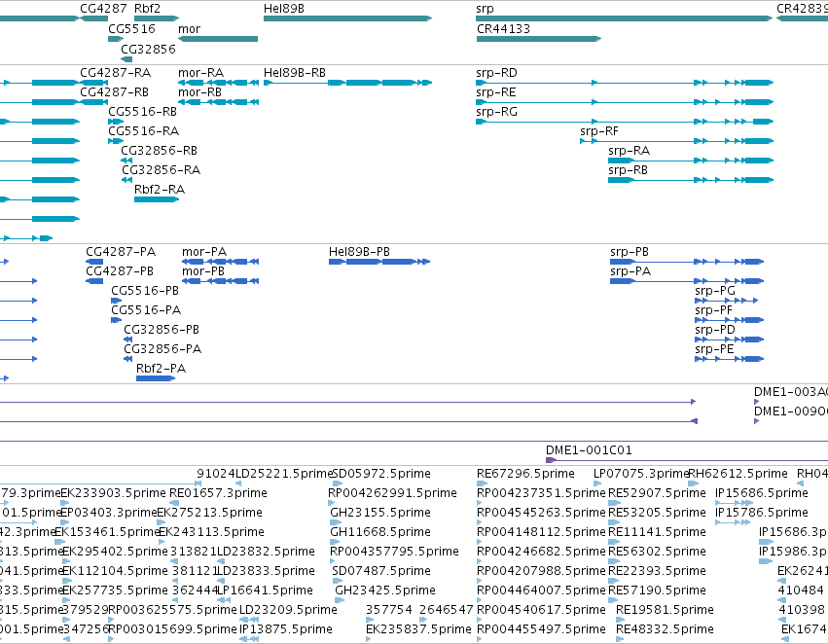This screenshot has width=828, height=644.
Task: Click the CG5516-RB transcript label
Action: (143, 111)
